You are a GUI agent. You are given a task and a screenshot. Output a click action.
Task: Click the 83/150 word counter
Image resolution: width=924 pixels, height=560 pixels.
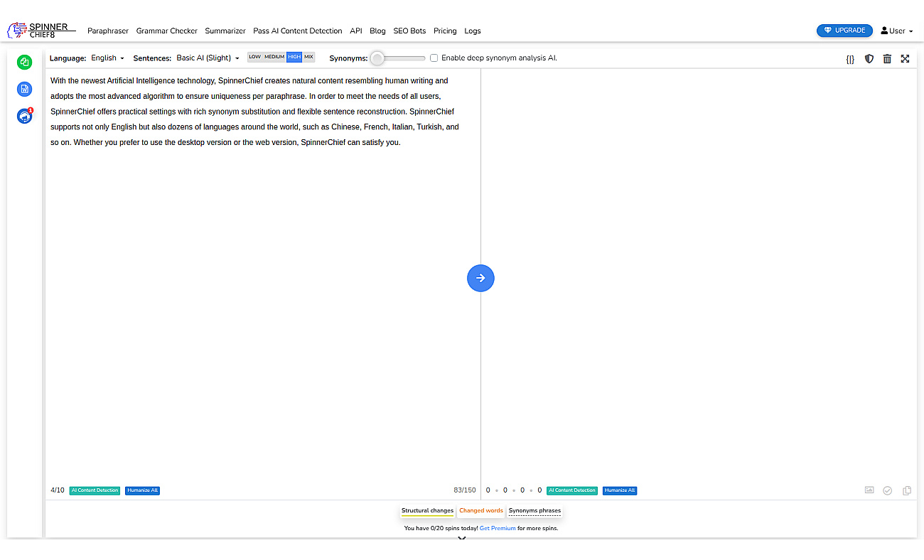click(465, 490)
